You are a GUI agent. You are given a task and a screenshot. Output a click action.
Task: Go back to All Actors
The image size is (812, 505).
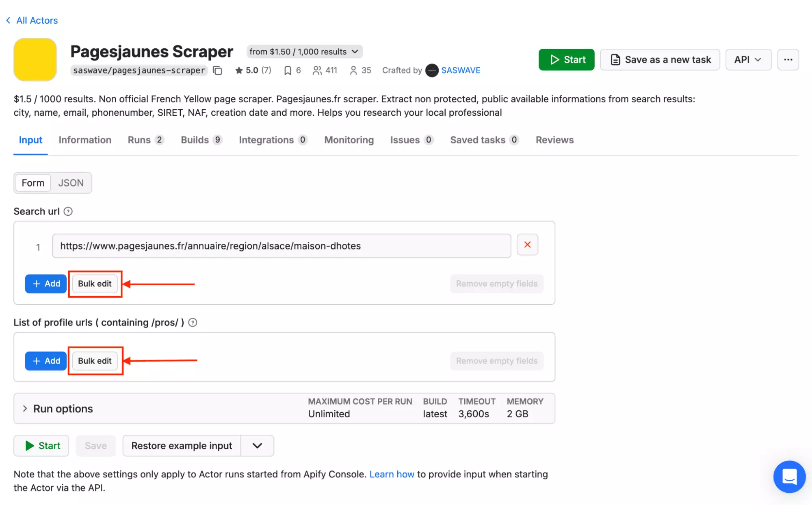click(32, 20)
